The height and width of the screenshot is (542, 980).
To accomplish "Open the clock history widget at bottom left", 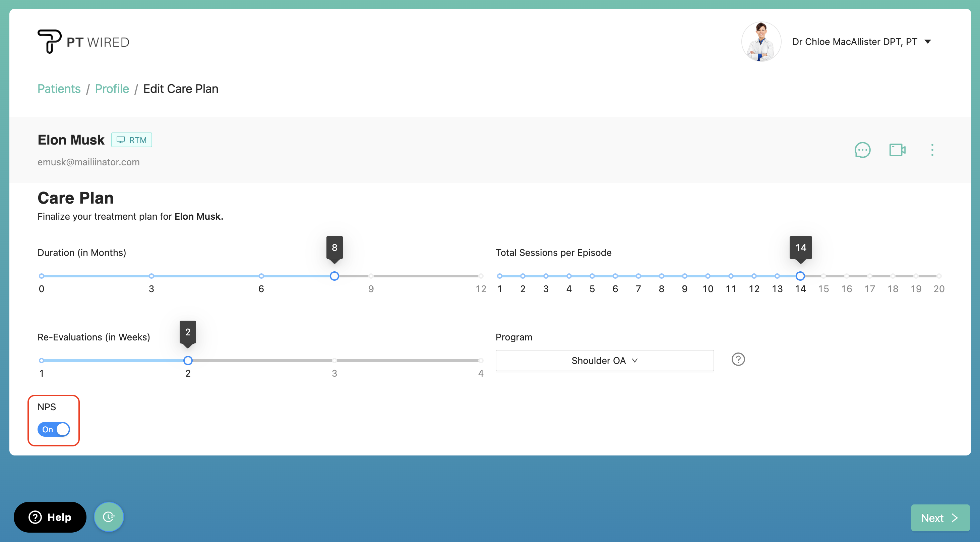I will coord(109,517).
